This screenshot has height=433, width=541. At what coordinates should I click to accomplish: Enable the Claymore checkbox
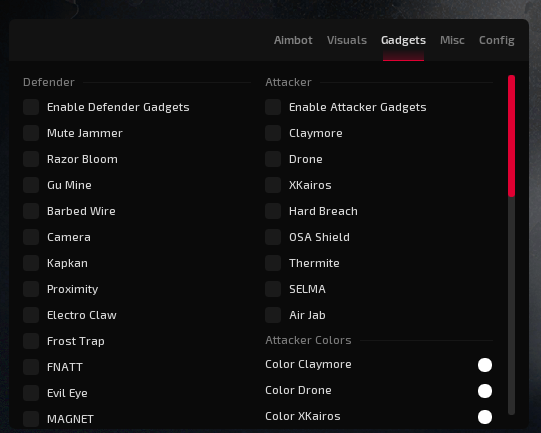tap(273, 133)
